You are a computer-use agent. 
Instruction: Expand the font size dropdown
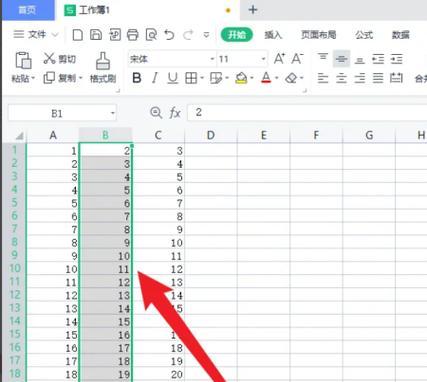click(x=263, y=59)
